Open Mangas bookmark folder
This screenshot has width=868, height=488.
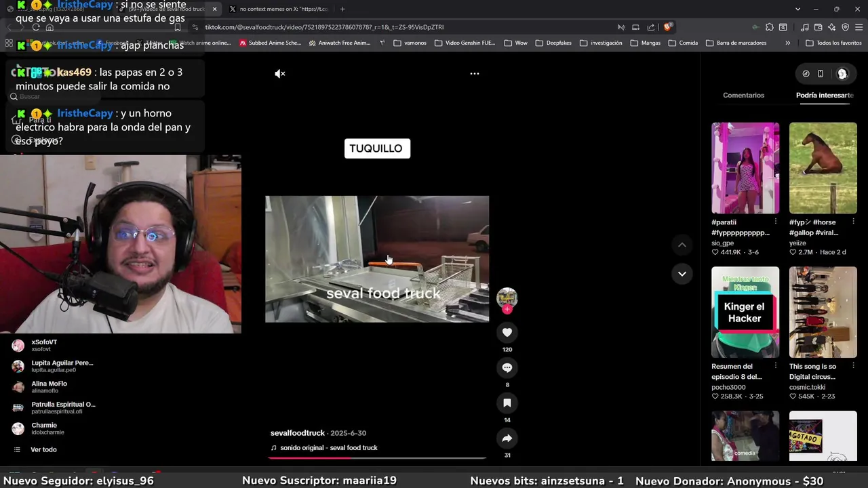click(x=645, y=43)
